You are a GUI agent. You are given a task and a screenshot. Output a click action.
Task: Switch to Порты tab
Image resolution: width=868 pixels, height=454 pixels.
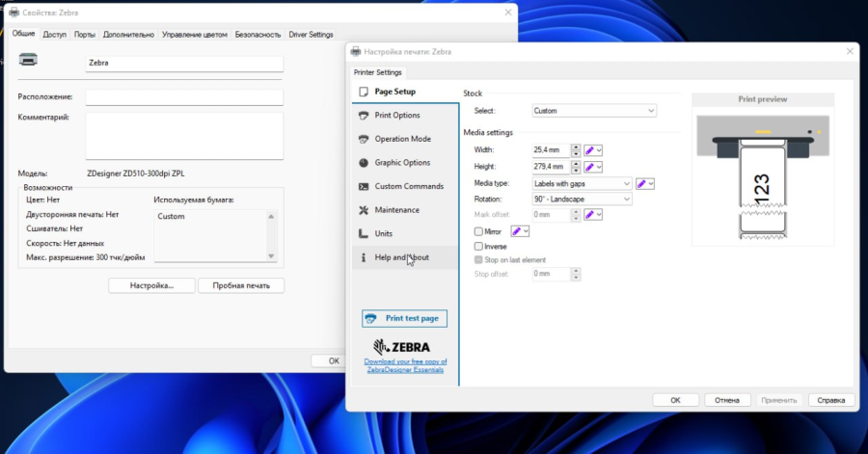pyautogui.click(x=84, y=35)
